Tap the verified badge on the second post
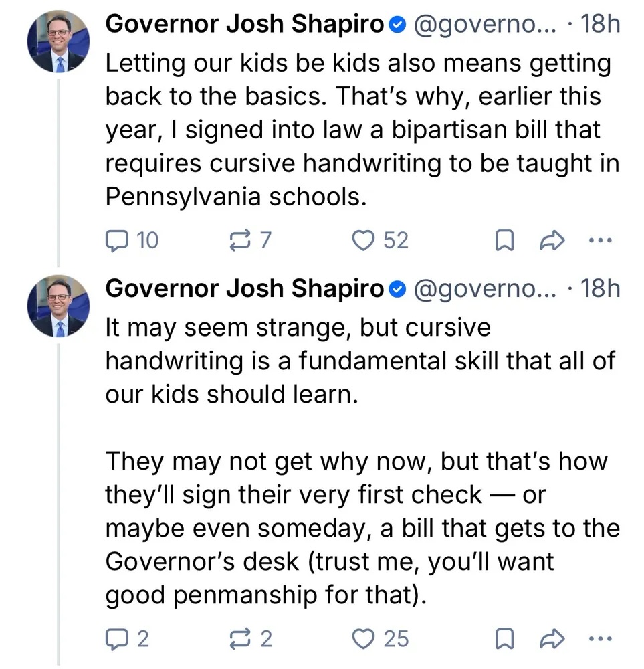 (397, 289)
